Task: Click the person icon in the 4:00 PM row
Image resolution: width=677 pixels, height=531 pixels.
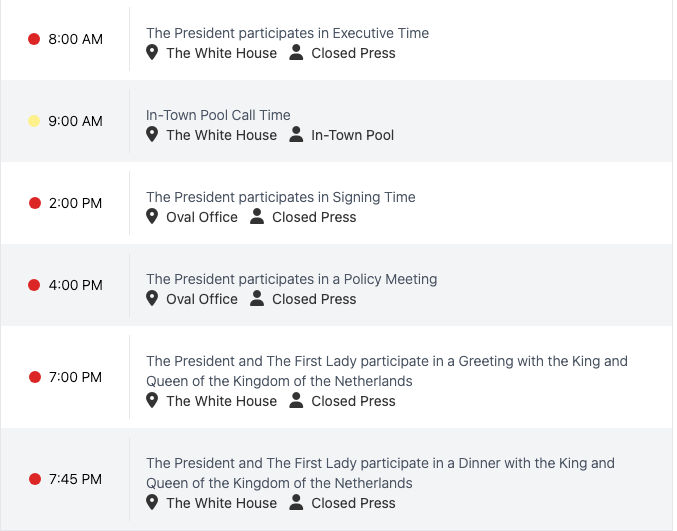Action: tap(257, 299)
